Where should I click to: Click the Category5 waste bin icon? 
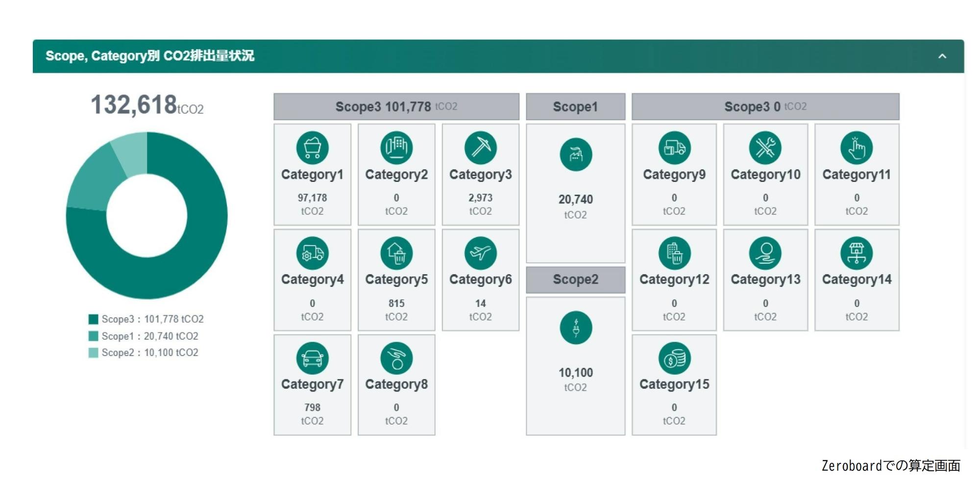(x=396, y=253)
